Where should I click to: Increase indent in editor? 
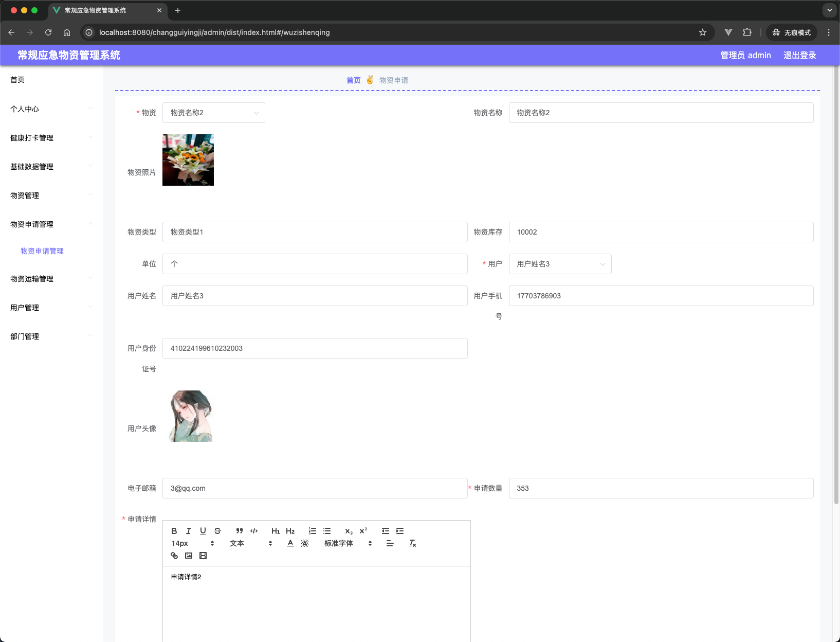[400, 531]
